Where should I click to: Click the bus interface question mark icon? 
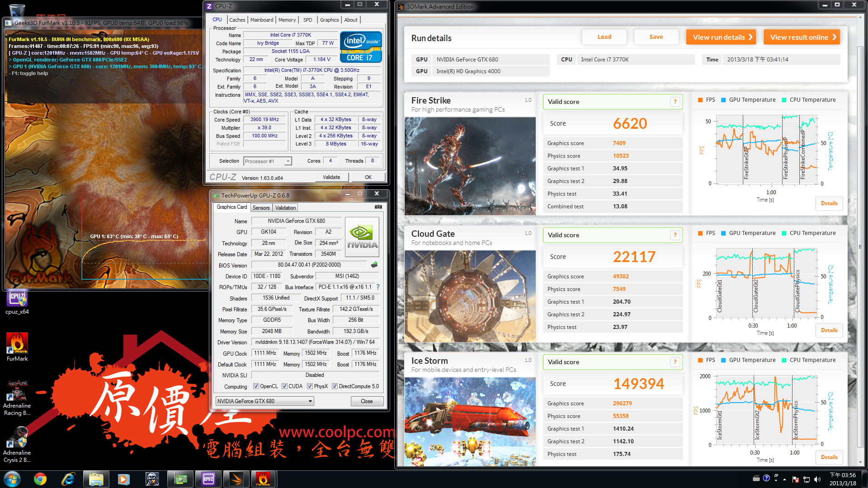pyautogui.click(x=378, y=287)
